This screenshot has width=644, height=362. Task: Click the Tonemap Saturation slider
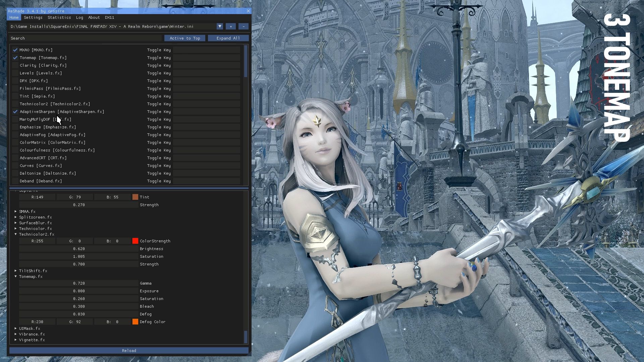pyautogui.click(x=79, y=299)
